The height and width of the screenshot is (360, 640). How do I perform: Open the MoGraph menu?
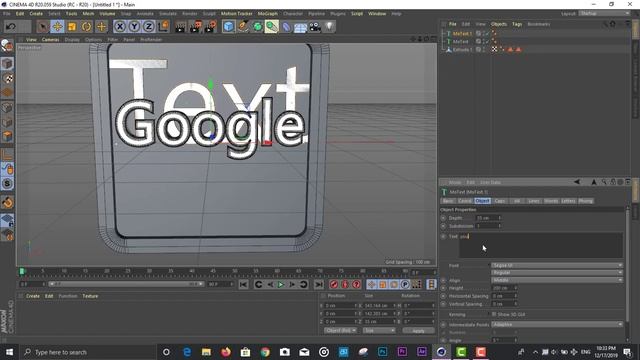click(x=267, y=13)
